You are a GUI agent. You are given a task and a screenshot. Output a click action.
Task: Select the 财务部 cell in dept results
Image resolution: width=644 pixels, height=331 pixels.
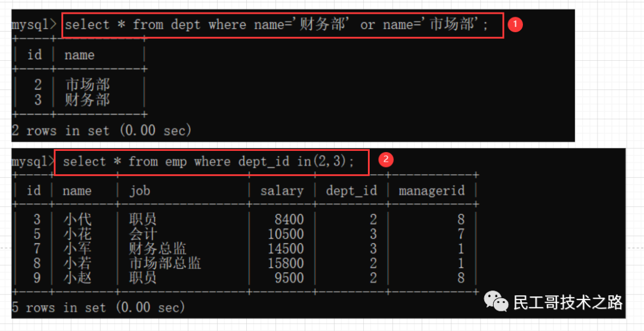(x=88, y=100)
